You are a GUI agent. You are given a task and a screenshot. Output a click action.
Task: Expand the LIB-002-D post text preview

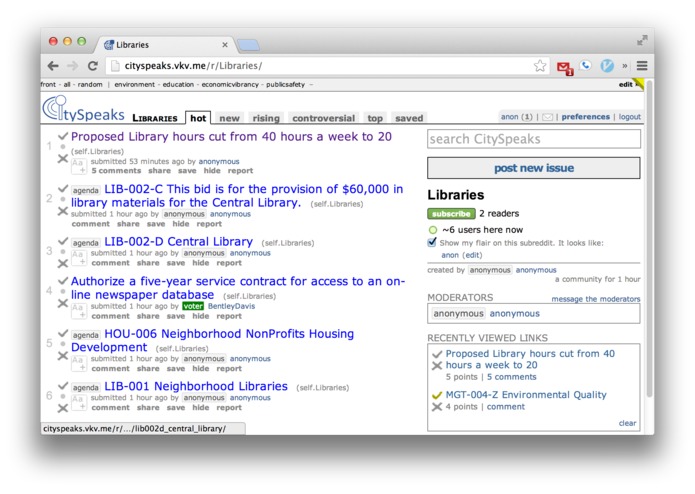point(79,258)
